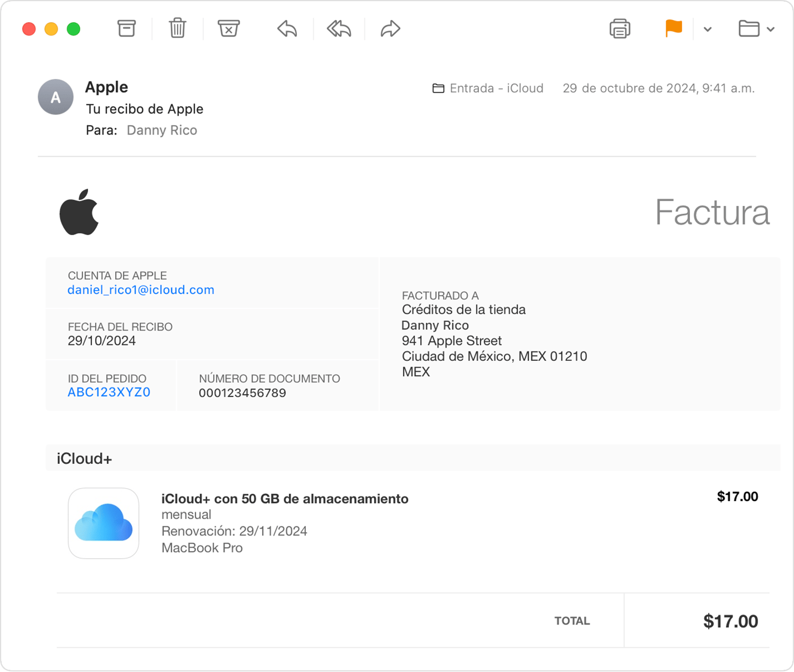Screen dimensions: 794x672
Task: Click the Entrada - iCloud mailbox label
Action: [x=496, y=88]
